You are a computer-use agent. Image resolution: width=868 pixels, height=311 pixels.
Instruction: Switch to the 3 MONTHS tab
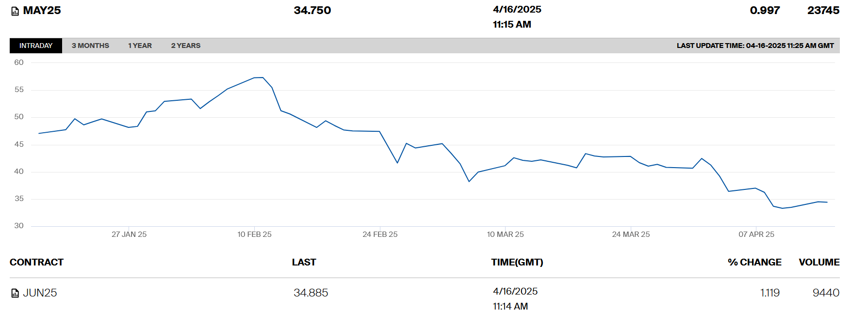tap(90, 46)
